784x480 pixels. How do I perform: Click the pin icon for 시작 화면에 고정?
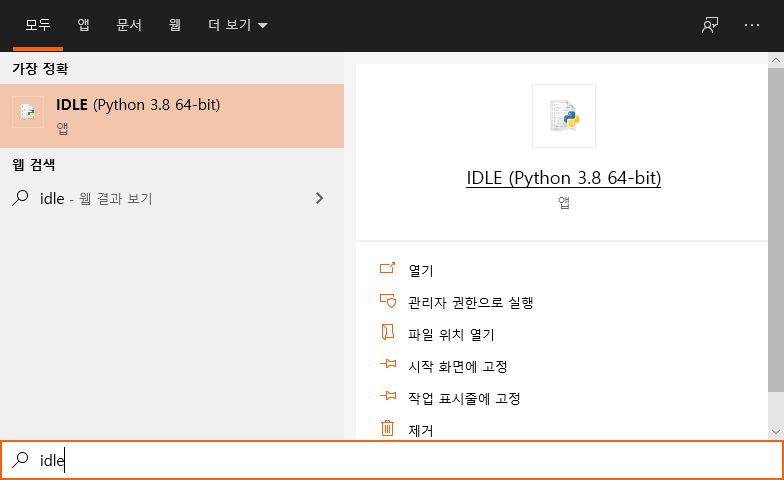388,364
